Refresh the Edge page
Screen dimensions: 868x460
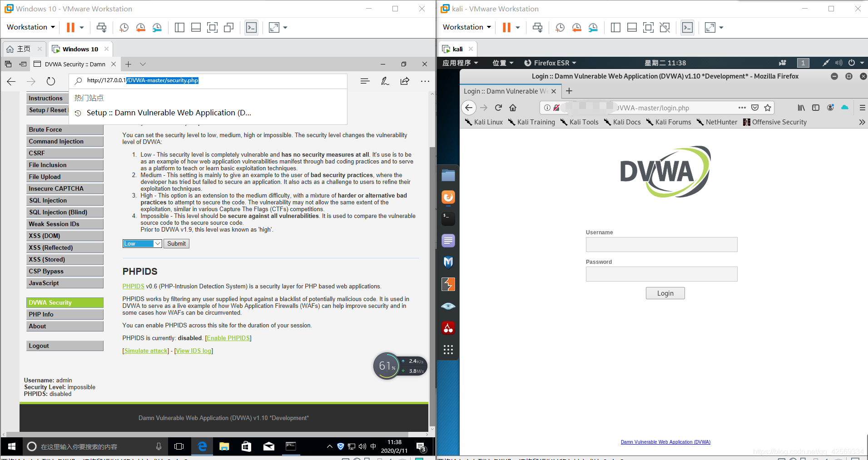pyautogui.click(x=51, y=81)
